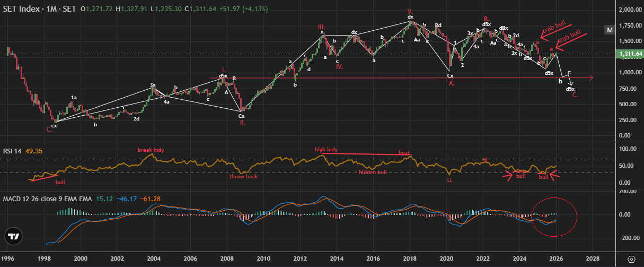Click the 2016 label on time axis
The height and width of the screenshot is (267, 644).
[373, 259]
